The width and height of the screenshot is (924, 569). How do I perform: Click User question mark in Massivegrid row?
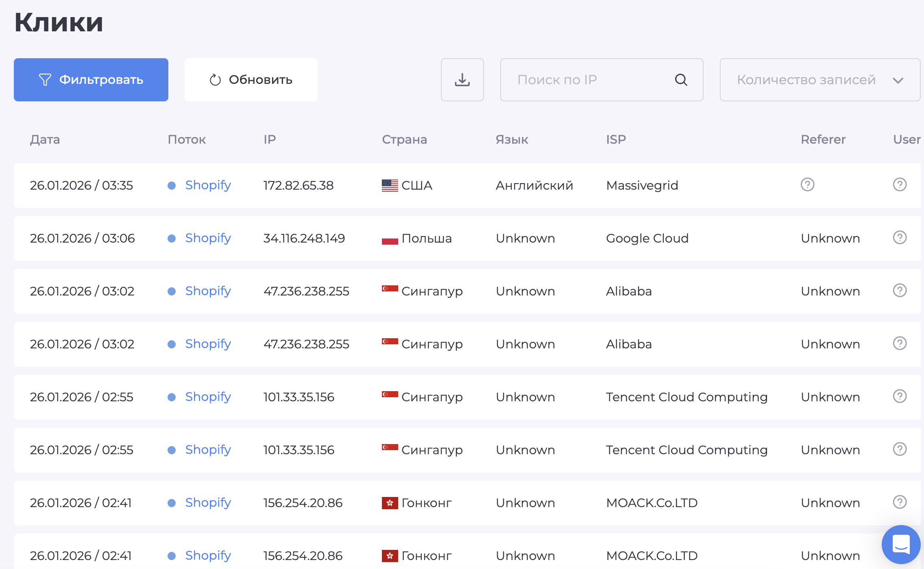[900, 185]
